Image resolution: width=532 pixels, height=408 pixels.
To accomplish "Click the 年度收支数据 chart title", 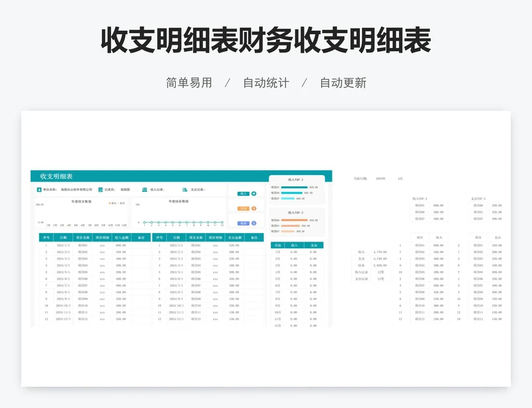I will [x=81, y=202].
